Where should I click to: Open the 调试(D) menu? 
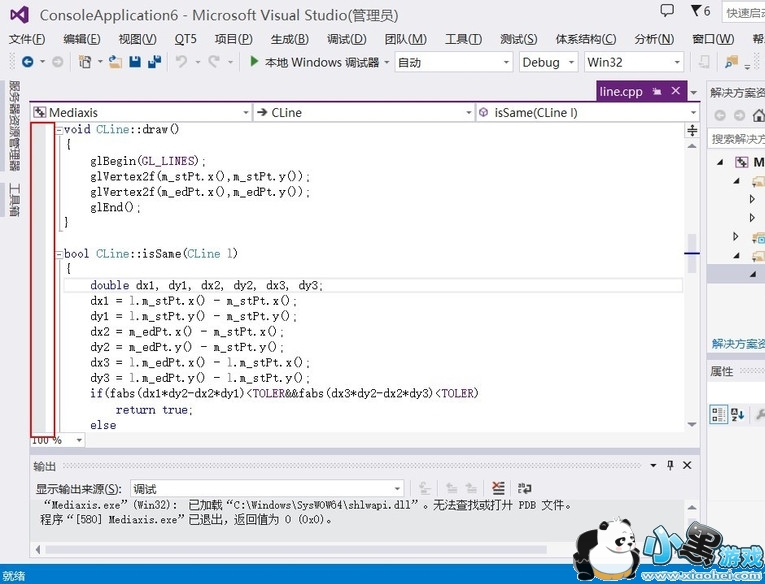click(346, 39)
